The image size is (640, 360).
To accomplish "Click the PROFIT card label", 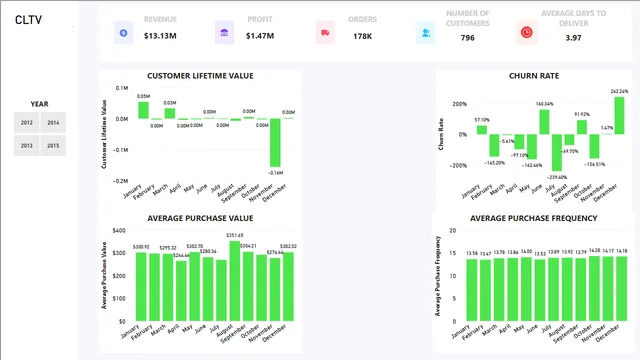I will coord(260,19).
